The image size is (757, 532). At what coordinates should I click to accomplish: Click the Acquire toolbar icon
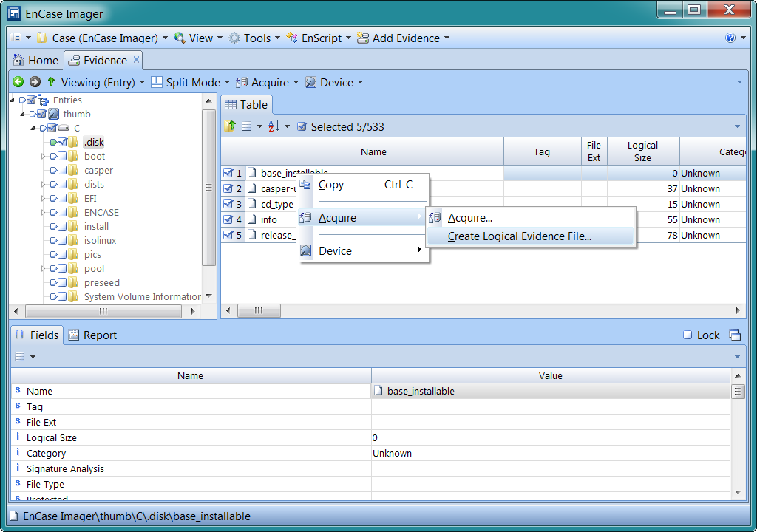coord(242,83)
